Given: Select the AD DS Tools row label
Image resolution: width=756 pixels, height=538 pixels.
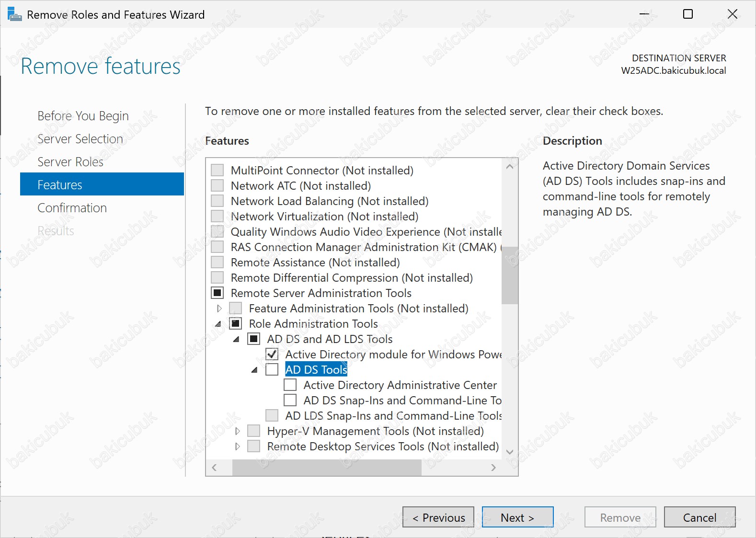Looking at the screenshot, I should [x=316, y=370].
